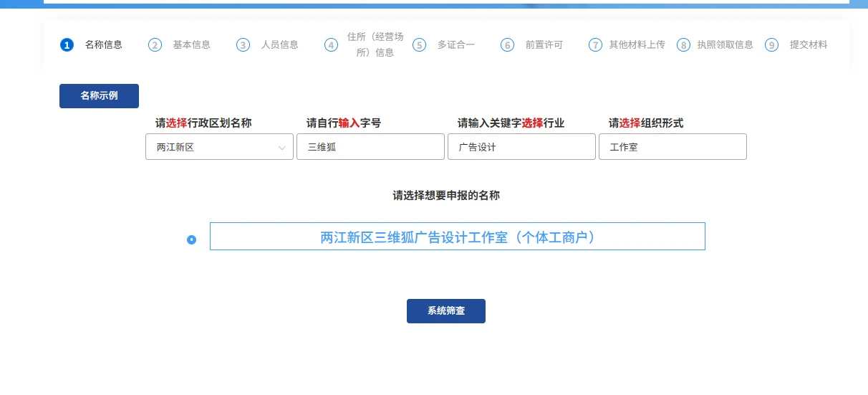868x395 pixels.
Task: Open the 名称示例 button
Action: point(99,96)
